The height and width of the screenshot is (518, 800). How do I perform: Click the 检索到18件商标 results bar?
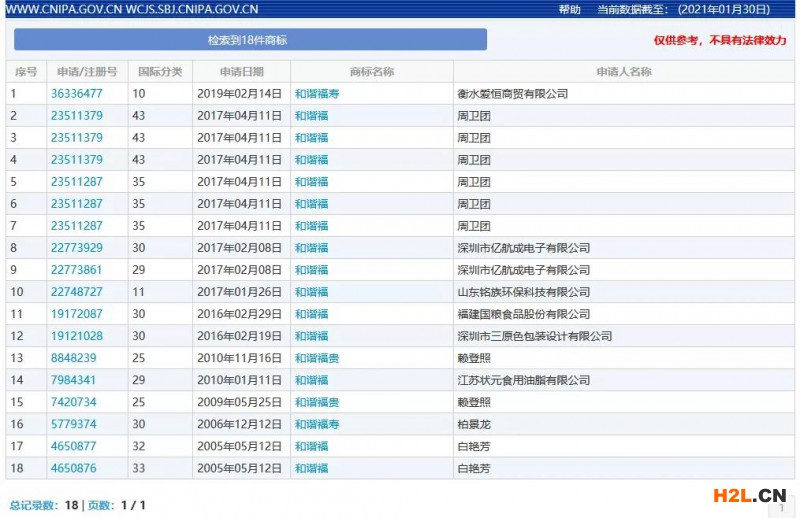point(248,40)
